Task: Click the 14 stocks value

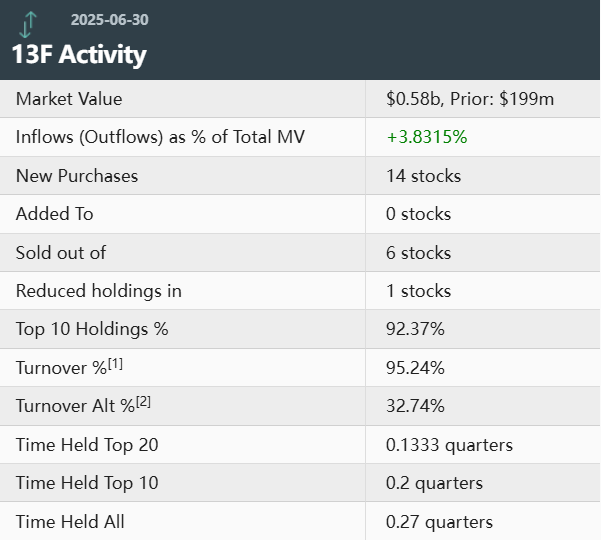Action: point(423,176)
